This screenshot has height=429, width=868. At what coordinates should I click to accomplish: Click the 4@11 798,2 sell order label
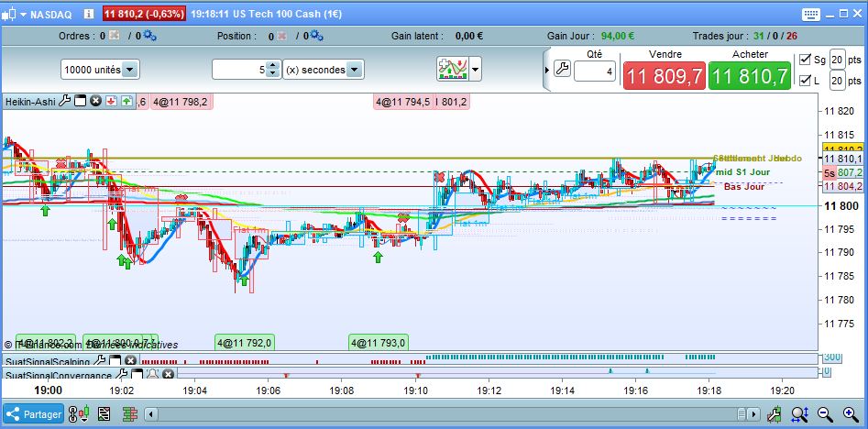click(x=181, y=102)
